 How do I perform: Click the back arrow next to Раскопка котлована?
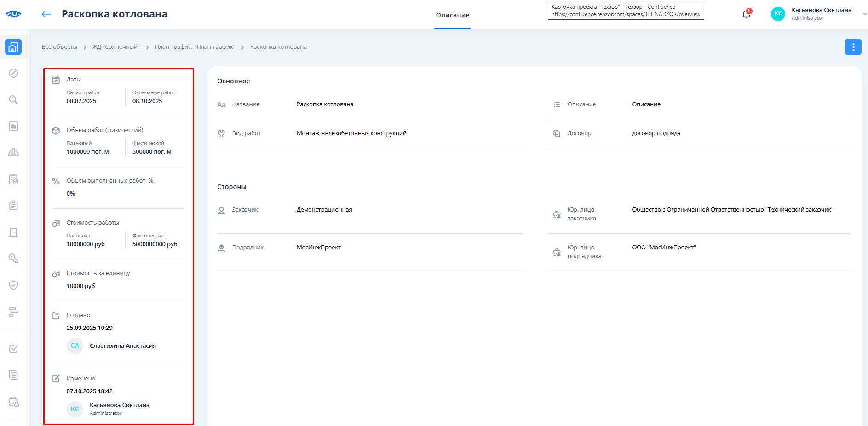pyautogui.click(x=46, y=14)
